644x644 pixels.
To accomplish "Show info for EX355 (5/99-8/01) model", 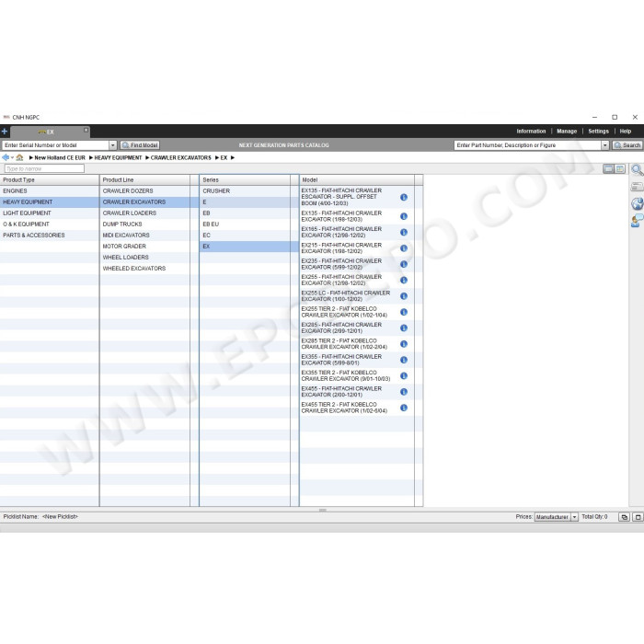I will point(404,360).
